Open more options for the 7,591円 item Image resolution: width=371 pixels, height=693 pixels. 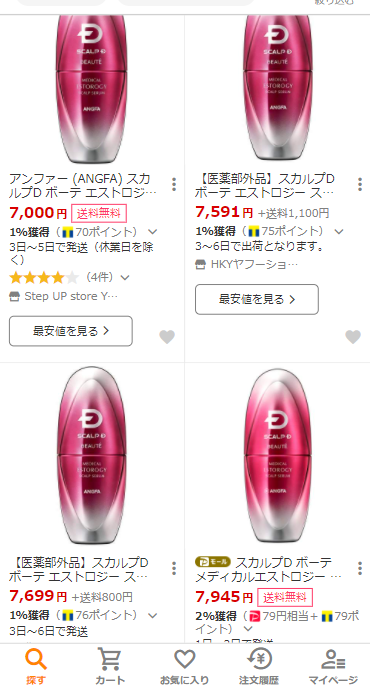point(360,184)
